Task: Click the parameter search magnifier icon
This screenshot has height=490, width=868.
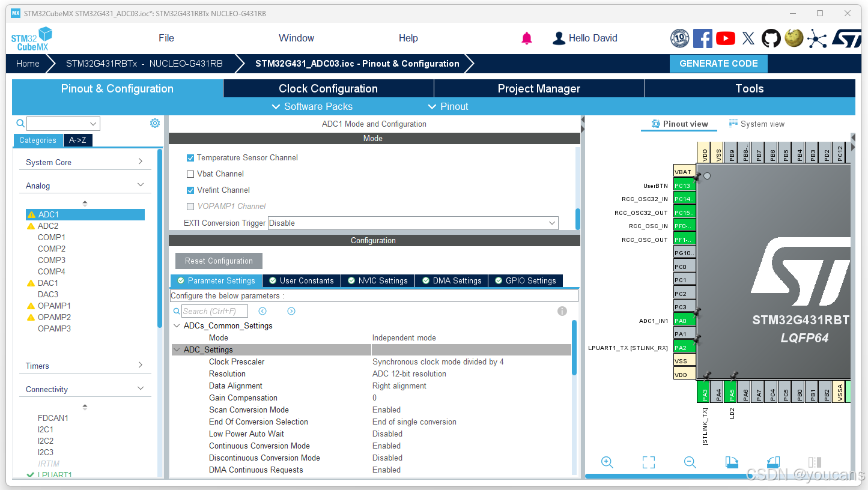Action: click(177, 311)
